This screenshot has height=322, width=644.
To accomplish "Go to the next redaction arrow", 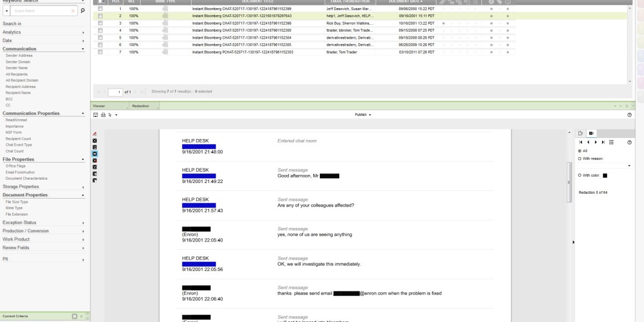I will tap(596, 142).
